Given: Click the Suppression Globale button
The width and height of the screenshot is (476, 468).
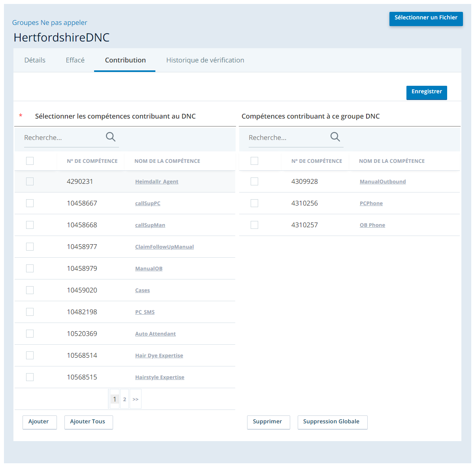Looking at the screenshot, I should pyautogui.click(x=332, y=422).
